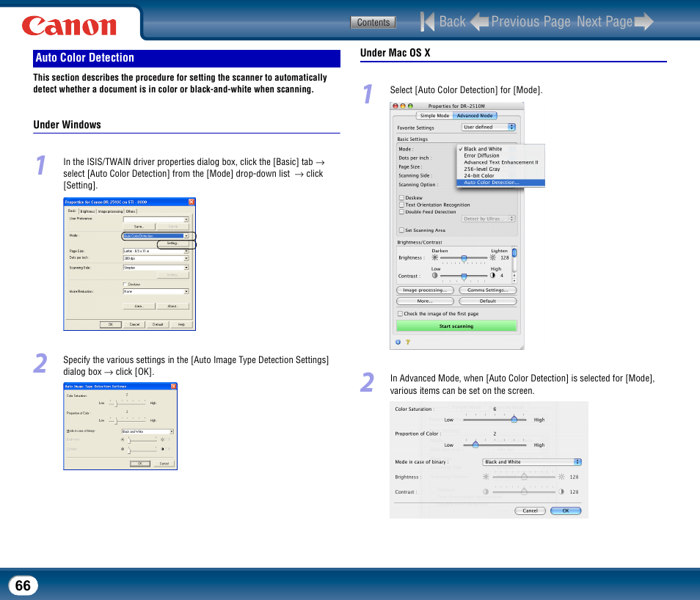Choose 256-level Gray from Mode menu
This screenshot has height=600, width=700.
(500, 169)
